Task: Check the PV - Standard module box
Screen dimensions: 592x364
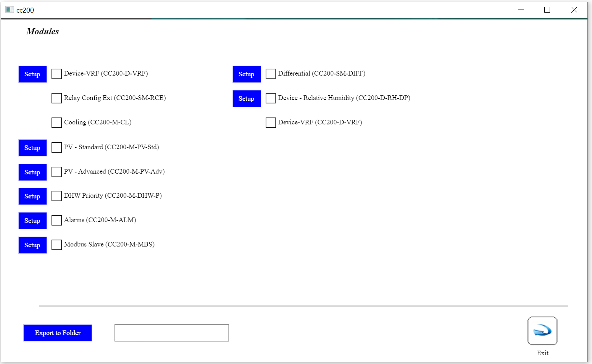Action: tap(56, 147)
